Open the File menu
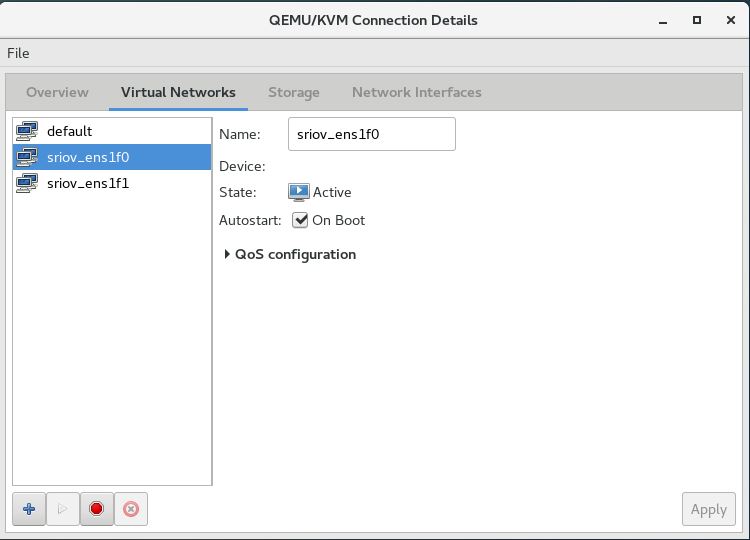 tap(18, 53)
